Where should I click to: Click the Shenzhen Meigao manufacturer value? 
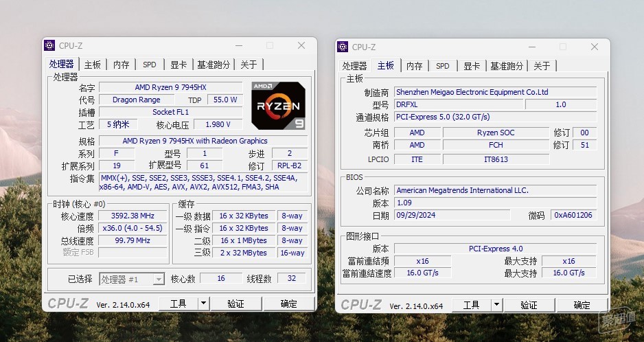click(495, 92)
